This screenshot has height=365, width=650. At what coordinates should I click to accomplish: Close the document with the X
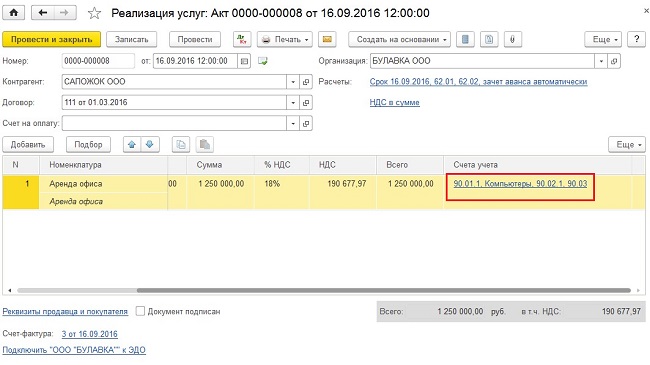(646, 12)
